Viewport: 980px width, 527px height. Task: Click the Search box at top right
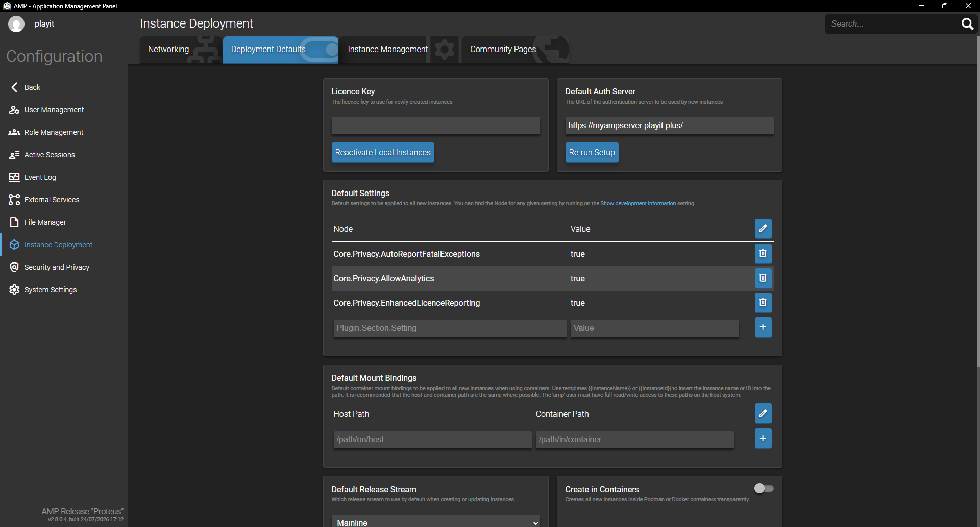pyautogui.click(x=893, y=24)
